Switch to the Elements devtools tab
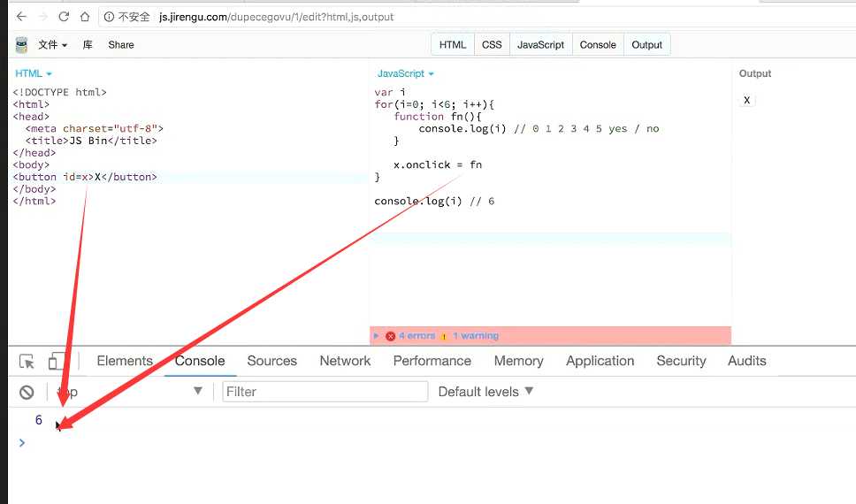Viewport: 856px width, 504px height. coord(125,361)
